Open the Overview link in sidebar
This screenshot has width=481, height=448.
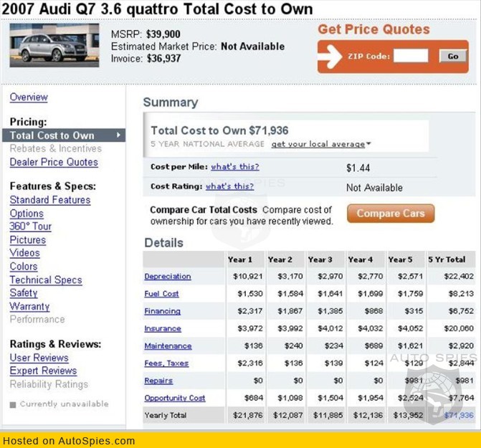click(x=29, y=97)
